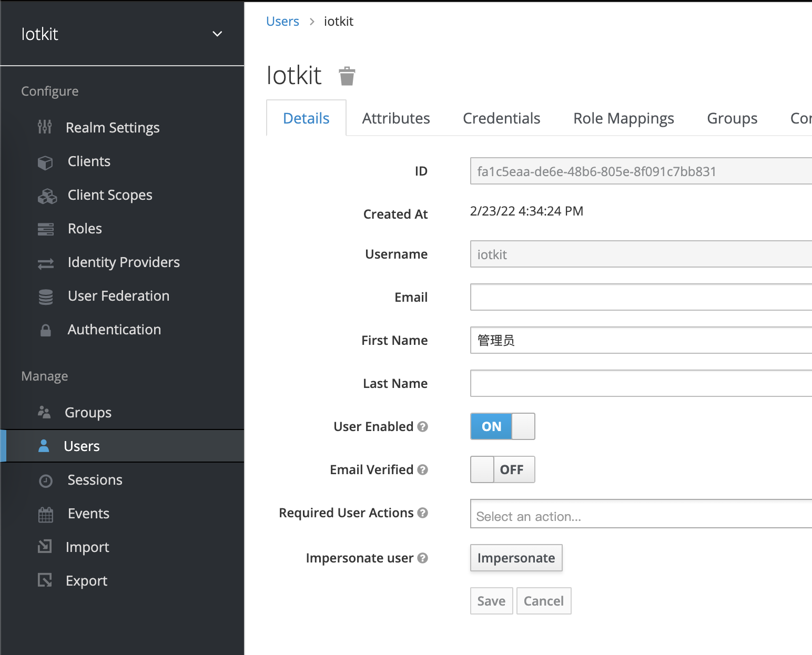Switch to the Details tab
The width and height of the screenshot is (812, 655).
(x=306, y=118)
